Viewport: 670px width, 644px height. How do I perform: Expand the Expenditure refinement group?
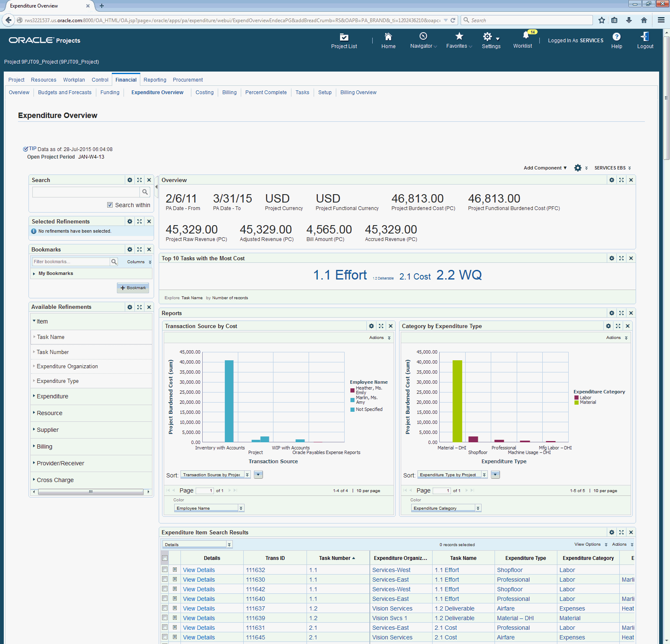(34, 395)
